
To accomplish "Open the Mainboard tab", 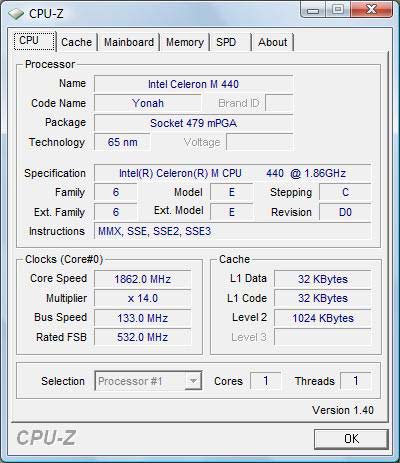I will click(x=129, y=42).
